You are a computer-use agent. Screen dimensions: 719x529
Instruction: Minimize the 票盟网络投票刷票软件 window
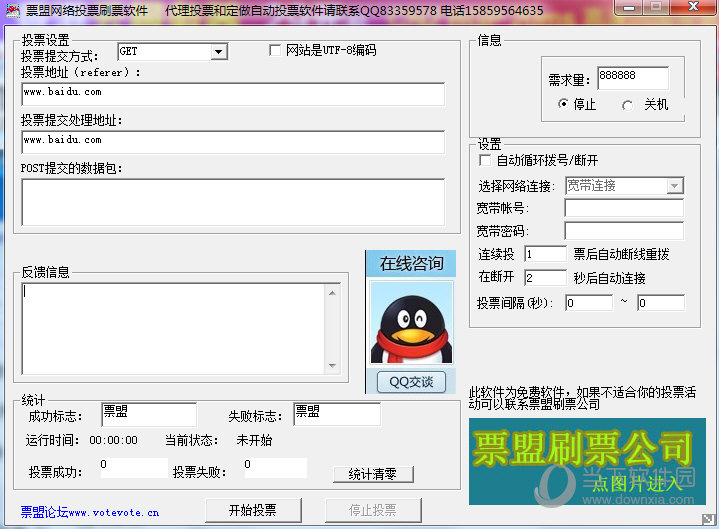point(629,7)
